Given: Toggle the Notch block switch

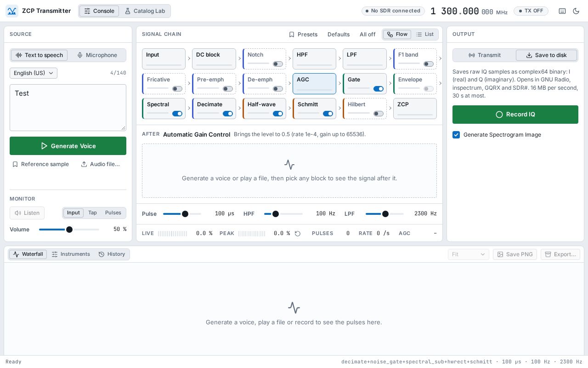Looking at the screenshot, I should pos(278,64).
